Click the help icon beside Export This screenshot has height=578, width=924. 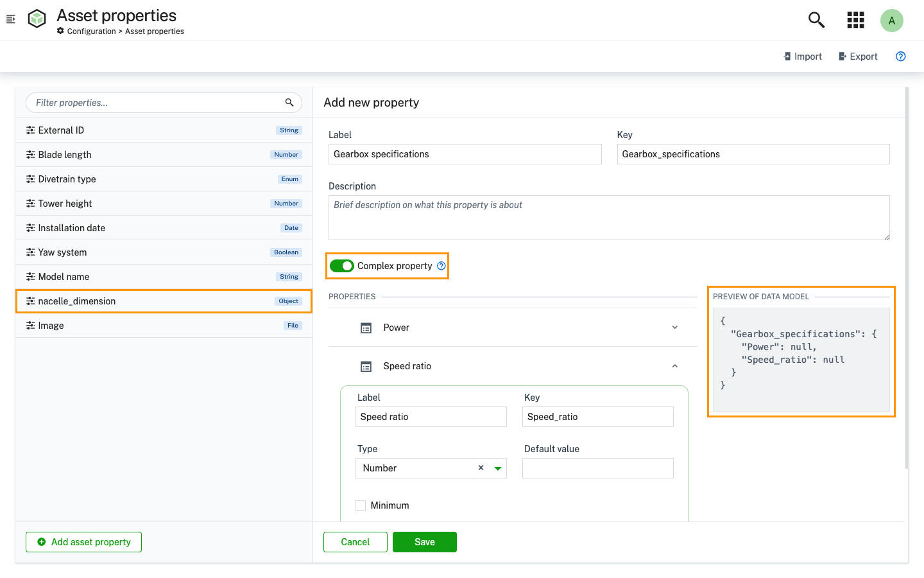tap(900, 57)
